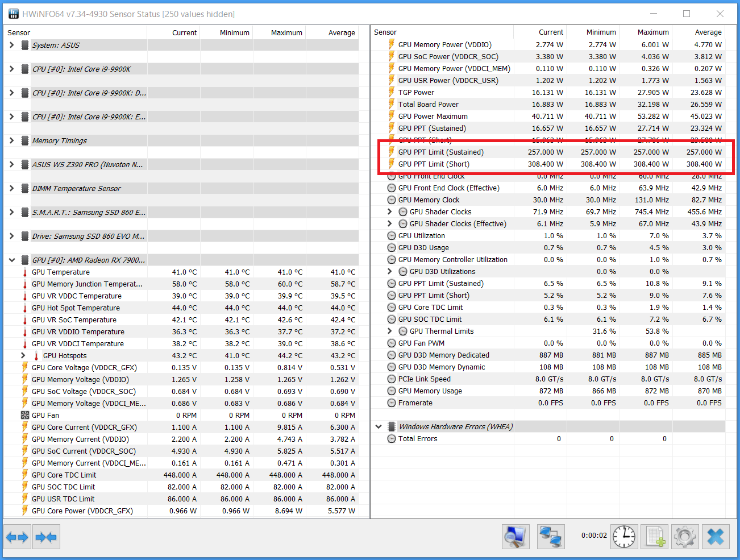
Task: Collapse the GPU AMD Radeon RX 7900 group
Action: pos(12,260)
